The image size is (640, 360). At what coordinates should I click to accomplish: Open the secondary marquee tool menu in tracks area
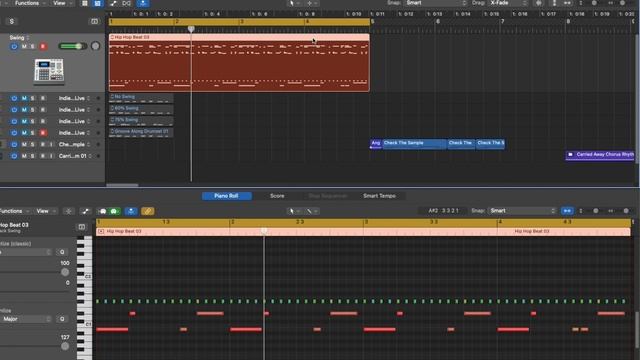312,3
